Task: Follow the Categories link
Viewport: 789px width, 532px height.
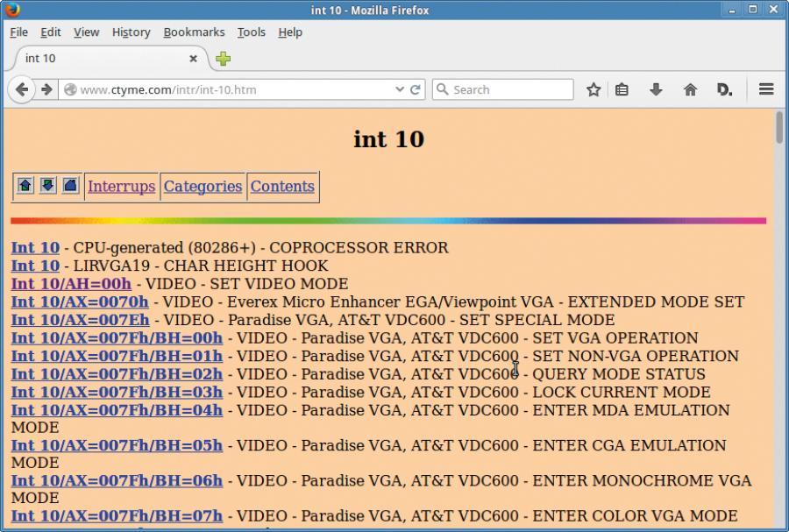Action: 203,187
